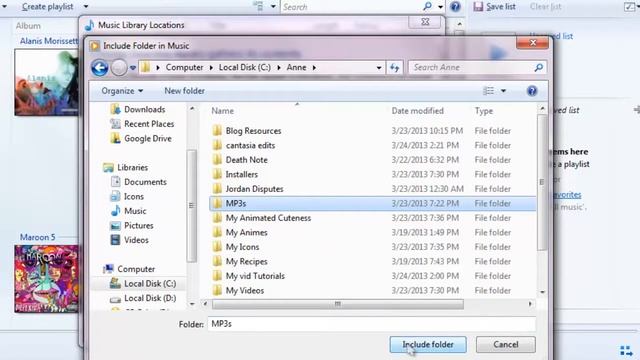Sort by the Date modified column

tap(418, 111)
